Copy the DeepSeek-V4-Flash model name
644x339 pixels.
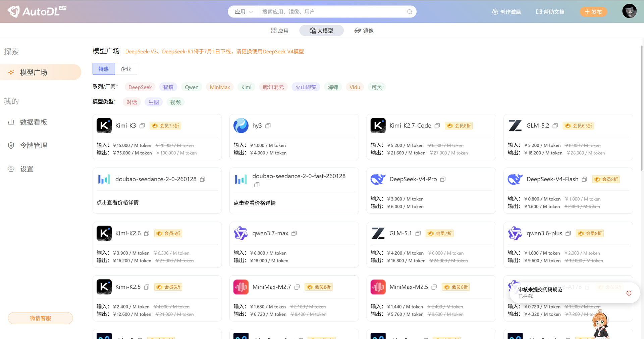[584, 180]
